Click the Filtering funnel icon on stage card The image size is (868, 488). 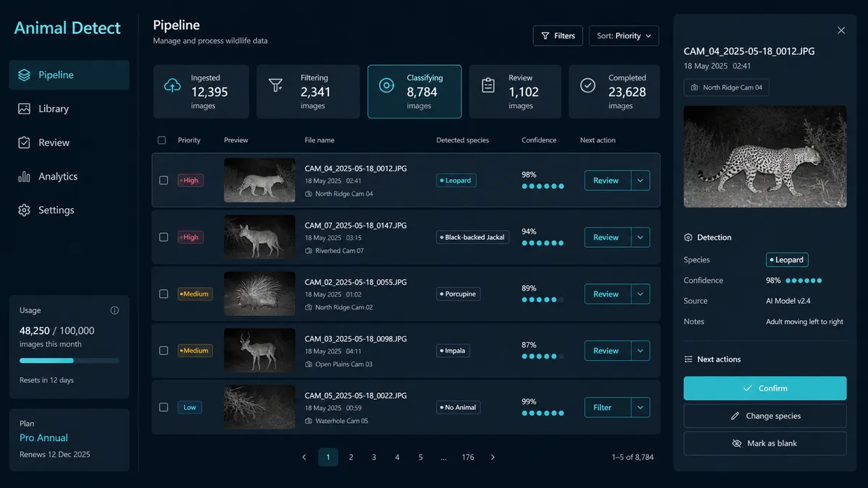click(x=276, y=85)
